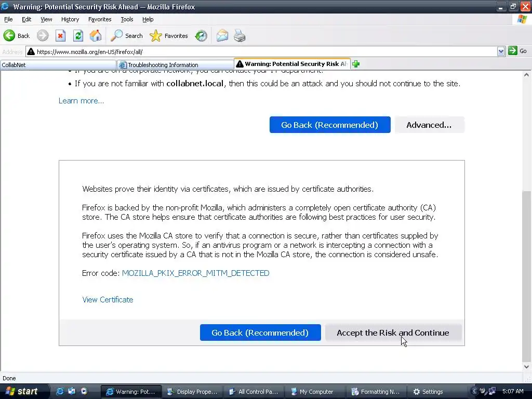Screen dimensions: 532x399
Task: Switch to Settings taskbar item
Action: pyautogui.click(x=437, y=392)
